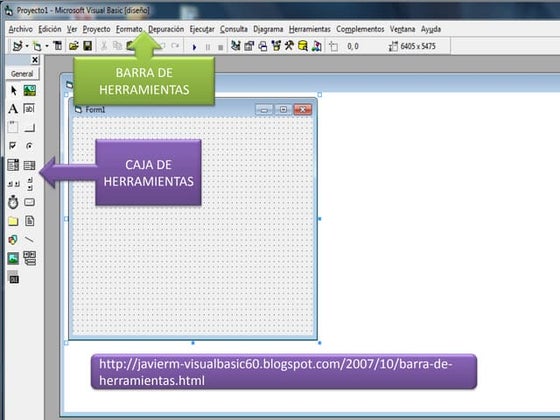Open the Depuración menu

(x=166, y=29)
